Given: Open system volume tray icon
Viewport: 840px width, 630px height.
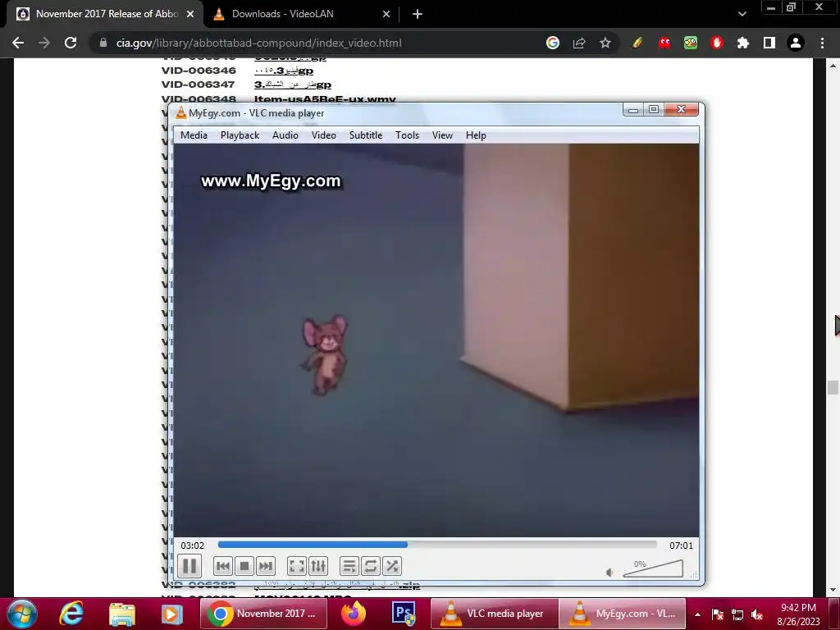Looking at the screenshot, I should click(757, 614).
